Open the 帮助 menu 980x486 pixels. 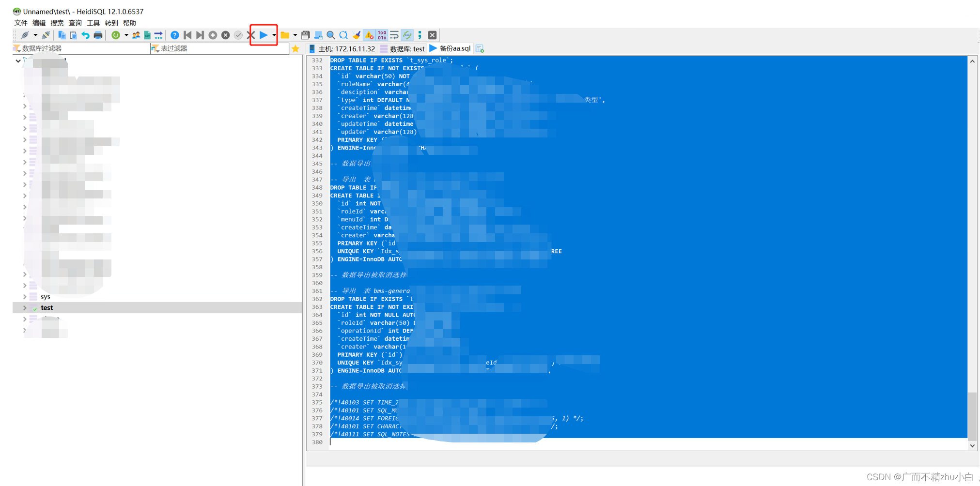pyautogui.click(x=129, y=23)
